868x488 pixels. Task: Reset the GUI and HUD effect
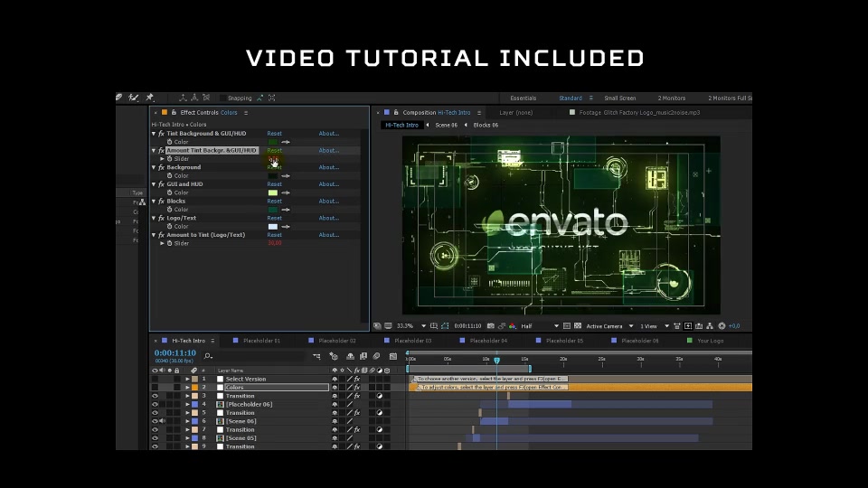point(275,184)
